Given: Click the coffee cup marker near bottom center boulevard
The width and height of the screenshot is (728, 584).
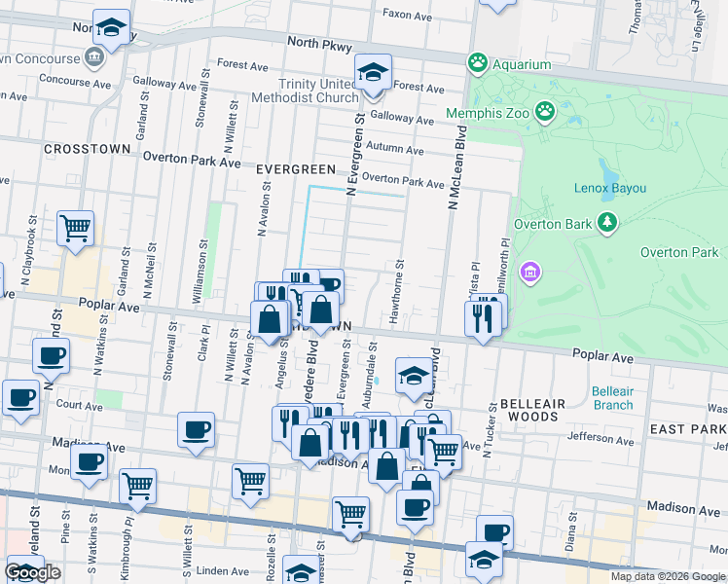Looking at the screenshot, I should point(415,508).
